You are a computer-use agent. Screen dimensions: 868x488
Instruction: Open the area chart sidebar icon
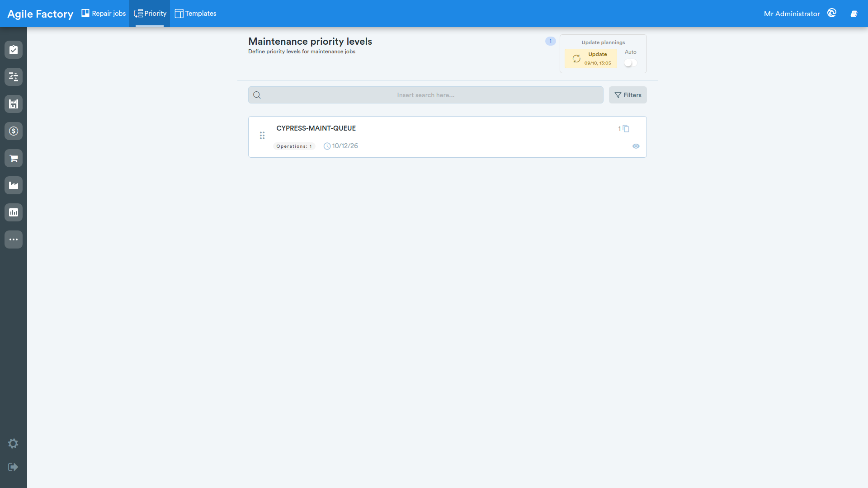(14, 185)
